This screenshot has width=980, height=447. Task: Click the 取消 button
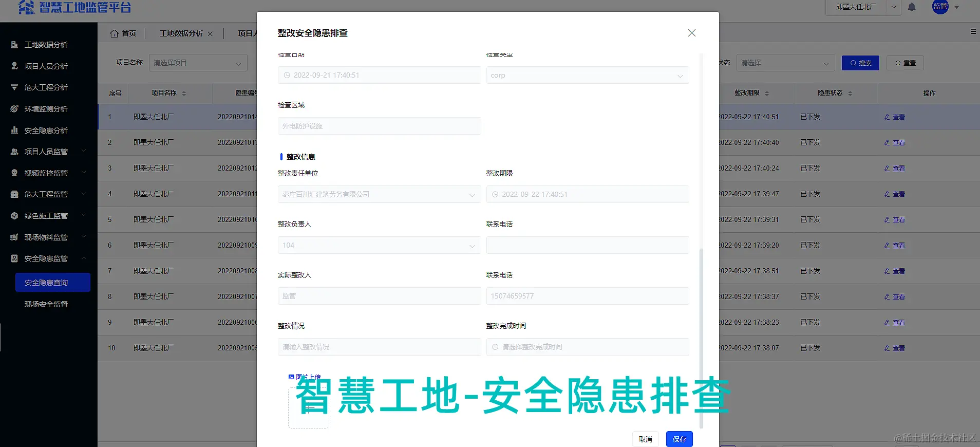pyautogui.click(x=646, y=439)
